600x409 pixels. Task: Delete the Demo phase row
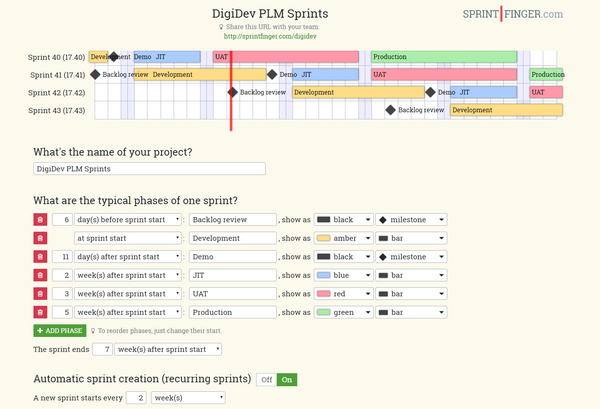pos(40,257)
